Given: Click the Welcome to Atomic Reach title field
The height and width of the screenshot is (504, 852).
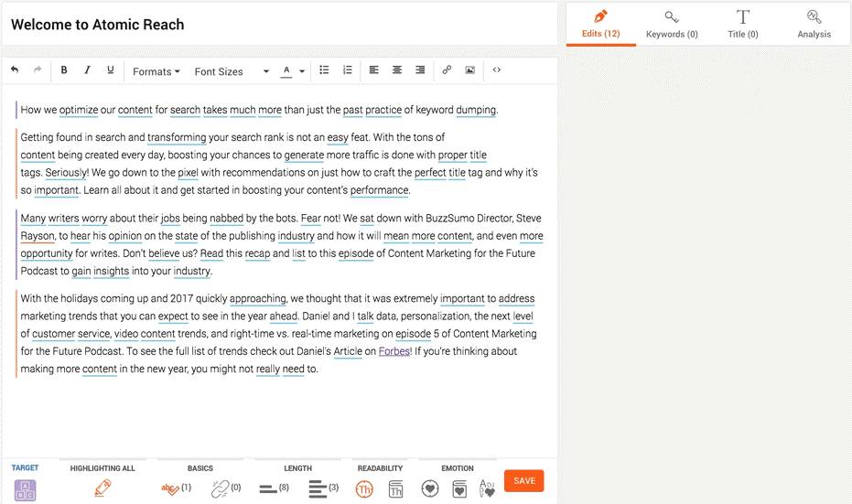Looking at the screenshot, I should pos(279,25).
